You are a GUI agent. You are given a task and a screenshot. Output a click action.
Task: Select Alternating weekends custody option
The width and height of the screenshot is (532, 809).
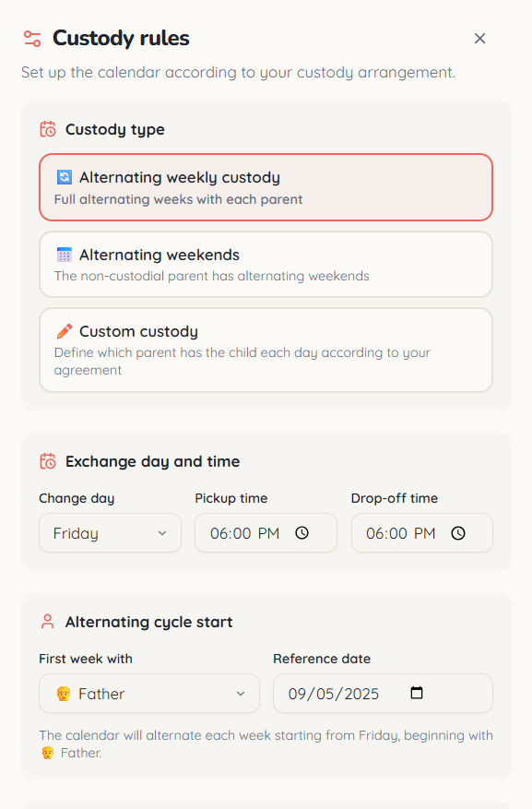point(266,264)
